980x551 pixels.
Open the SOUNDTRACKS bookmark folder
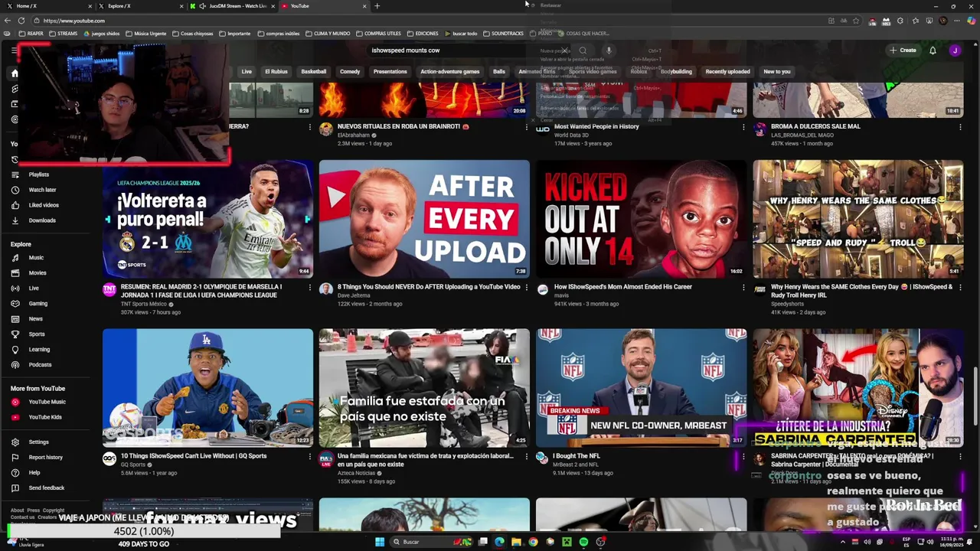click(x=503, y=34)
